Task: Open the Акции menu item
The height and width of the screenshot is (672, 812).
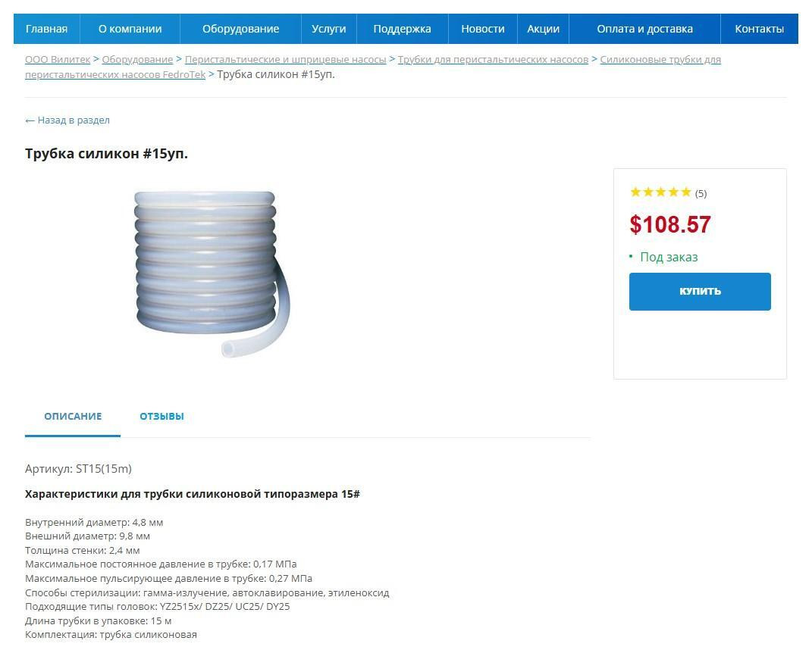Action: click(x=544, y=29)
